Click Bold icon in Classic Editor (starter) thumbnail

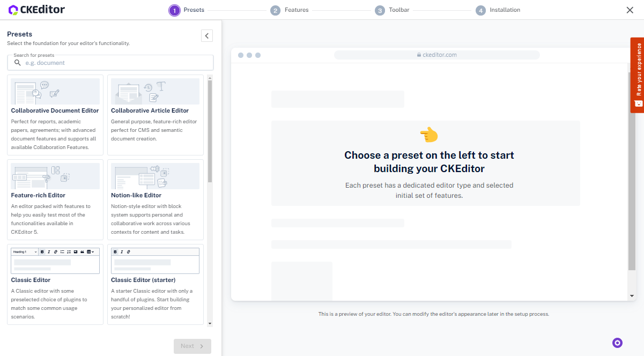115,252
